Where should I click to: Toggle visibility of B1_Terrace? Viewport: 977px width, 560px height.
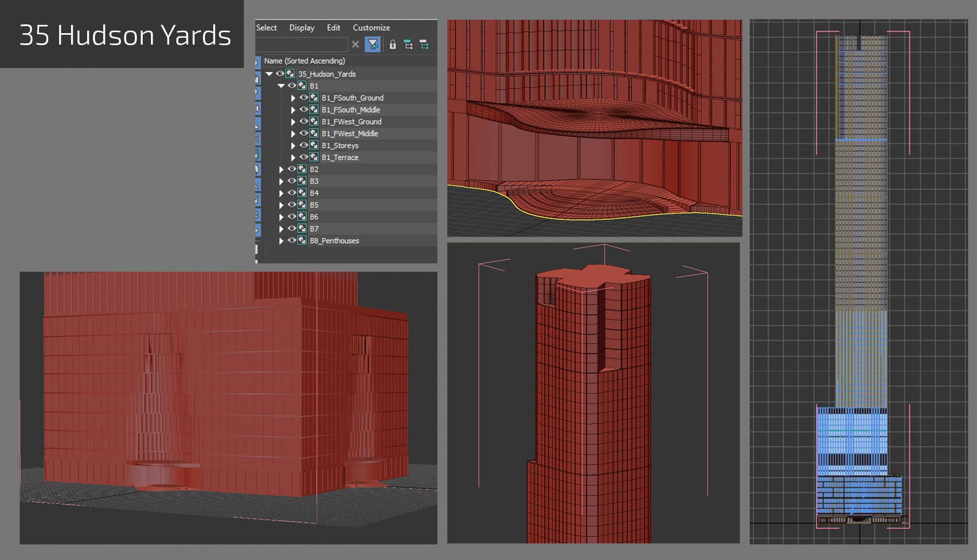(x=304, y=157)
